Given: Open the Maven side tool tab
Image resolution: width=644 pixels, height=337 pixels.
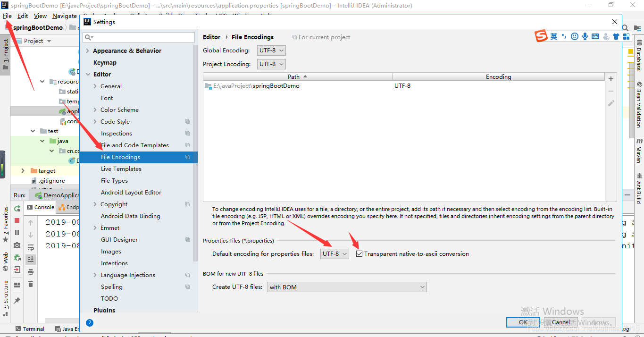Looking at the screenshot, I should pyautogui.click(x=639, y=151).
